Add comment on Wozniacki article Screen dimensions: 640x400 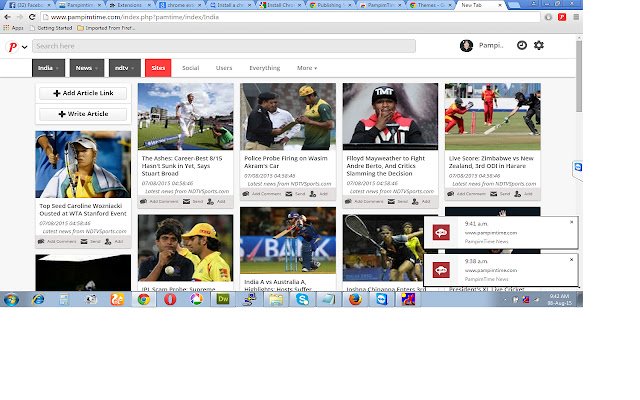point(57,242)
